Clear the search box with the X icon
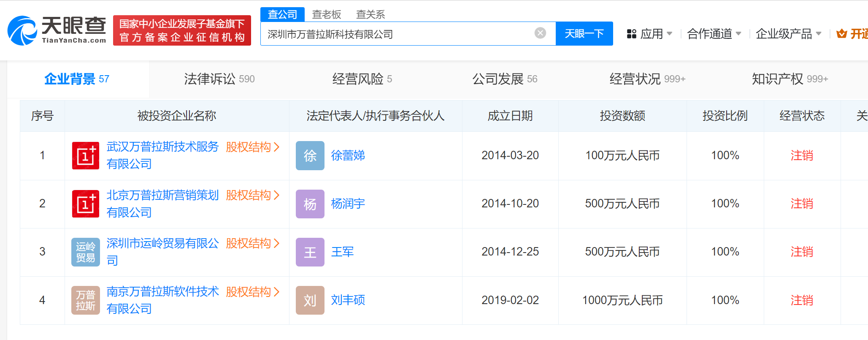 540,33
